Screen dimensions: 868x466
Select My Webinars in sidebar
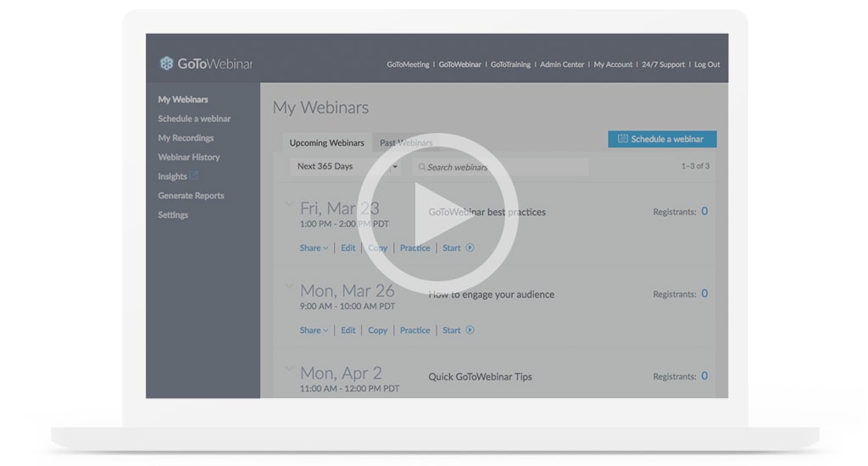[x=183, y=100]
